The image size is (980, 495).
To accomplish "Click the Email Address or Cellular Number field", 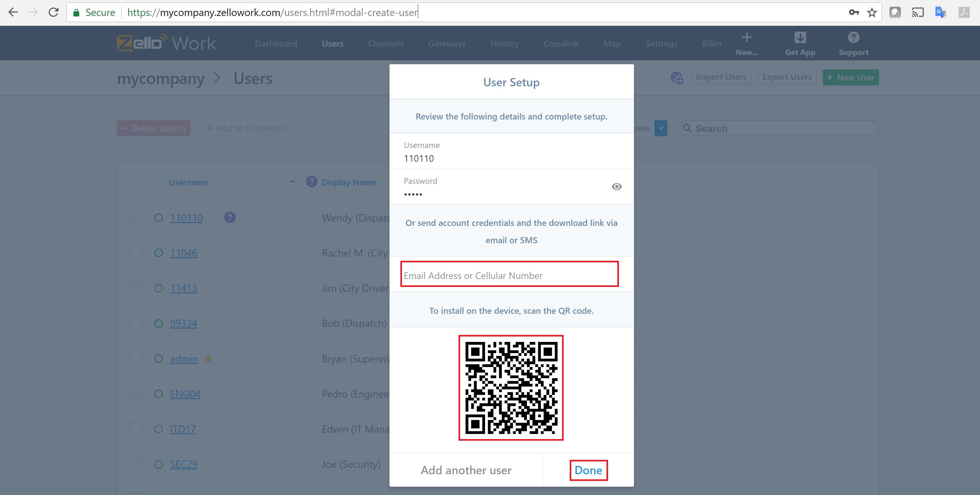I will pyautogui.click(x=510, y=275).
